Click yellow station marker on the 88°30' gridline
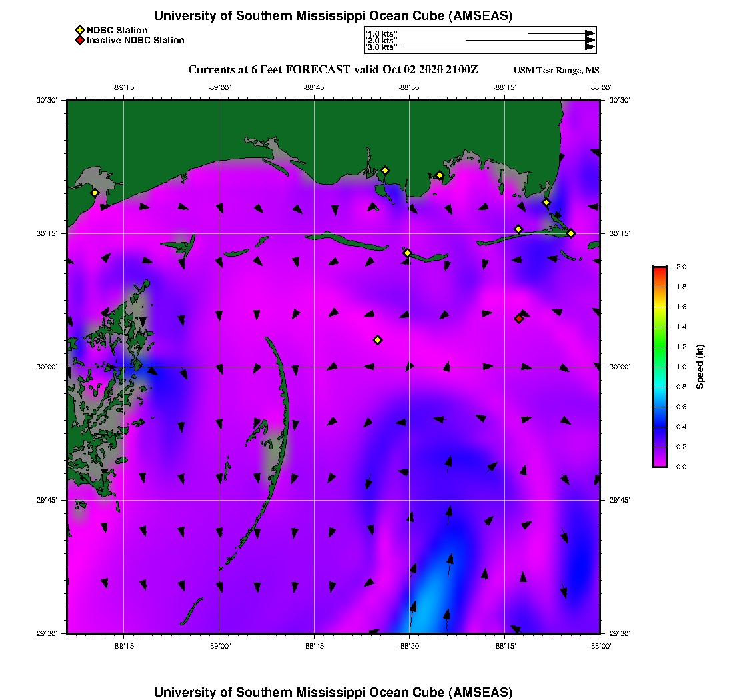 [408, 253]
